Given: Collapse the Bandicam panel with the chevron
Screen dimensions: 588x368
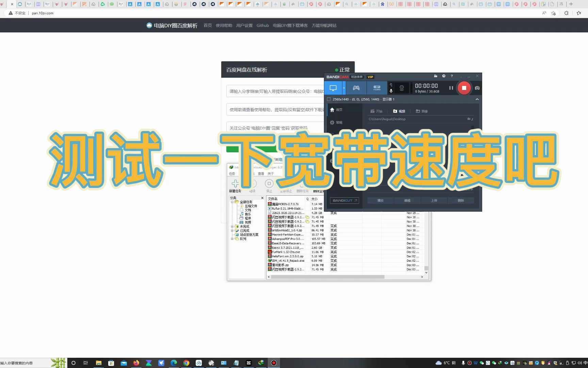Looking at the screenshot, I should pos(477,99).
